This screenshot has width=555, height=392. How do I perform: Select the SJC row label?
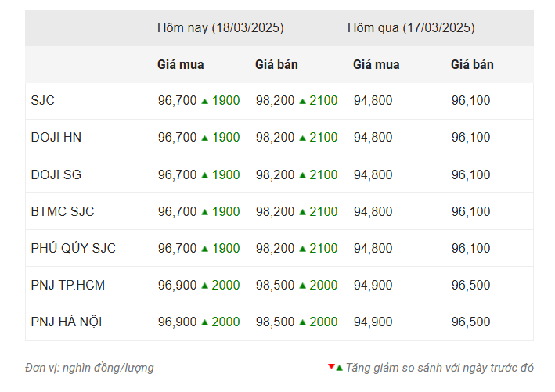[x=43, y=101]
